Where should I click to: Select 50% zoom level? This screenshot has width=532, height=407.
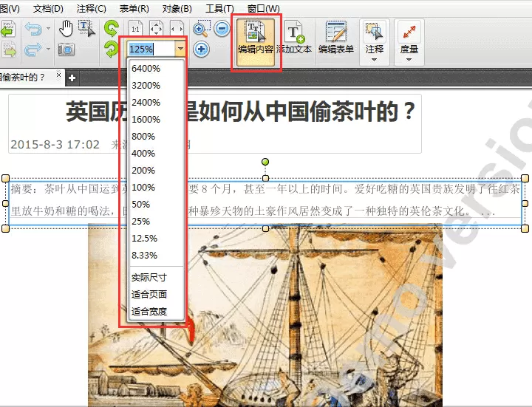coord(156,204)
